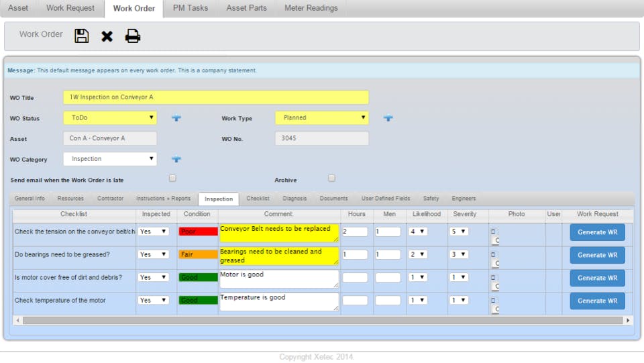Click the plus icon beside Work Type
The height and width of the screenshot is (363, 644).
point(388,118)
